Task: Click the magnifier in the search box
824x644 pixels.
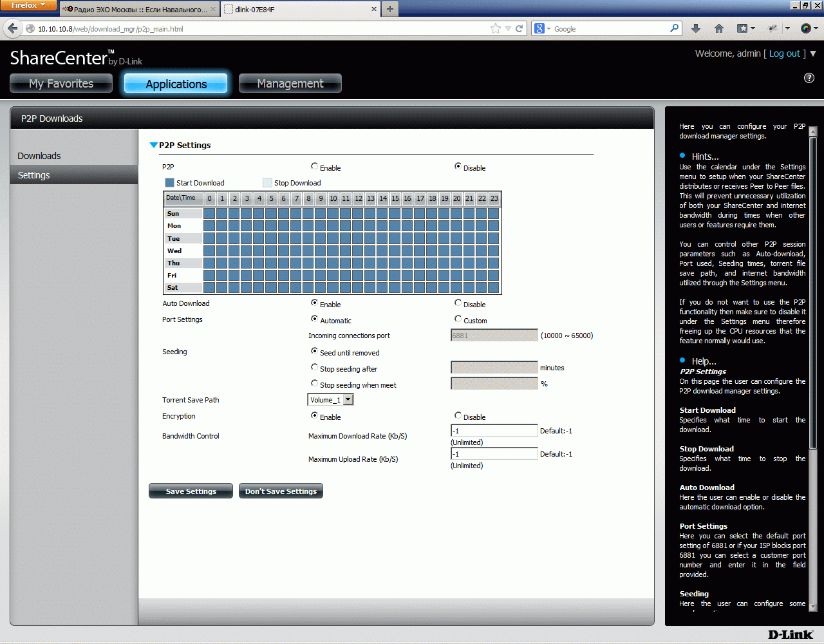Action: coord(674,28)
